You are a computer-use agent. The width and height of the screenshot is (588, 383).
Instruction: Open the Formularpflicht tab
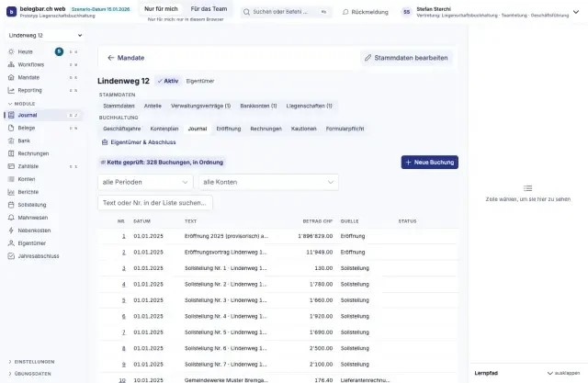click(345, 129)
